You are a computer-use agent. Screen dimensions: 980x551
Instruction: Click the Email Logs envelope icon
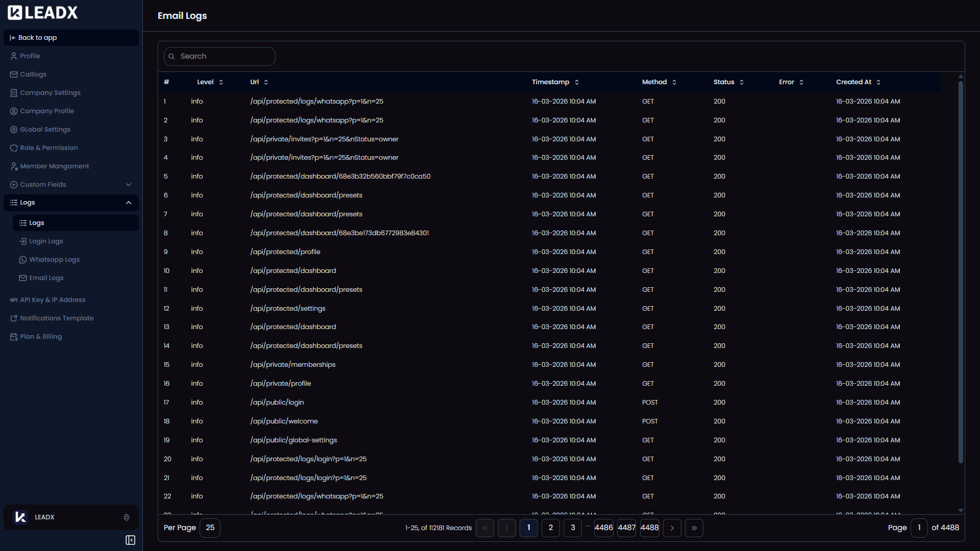pyautogui.click(x=23, y=278)
